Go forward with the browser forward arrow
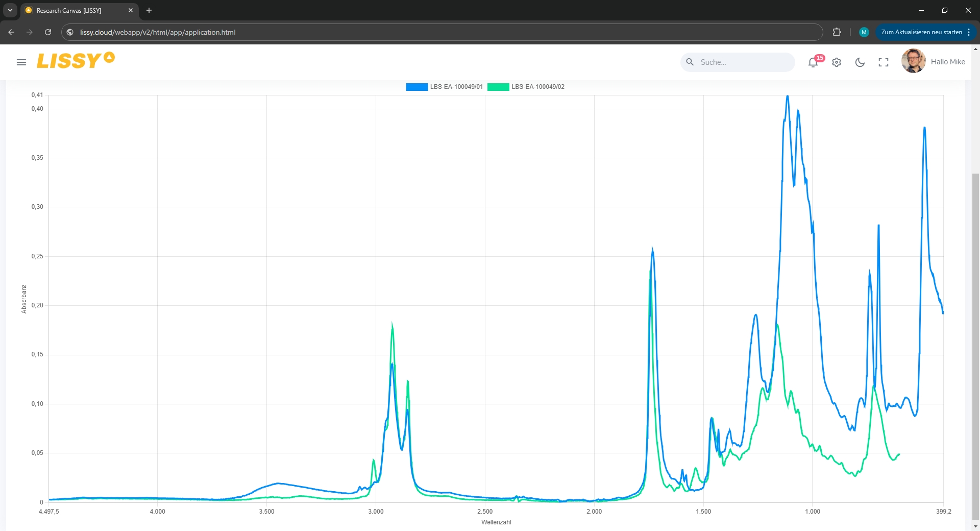 point(30,32)
